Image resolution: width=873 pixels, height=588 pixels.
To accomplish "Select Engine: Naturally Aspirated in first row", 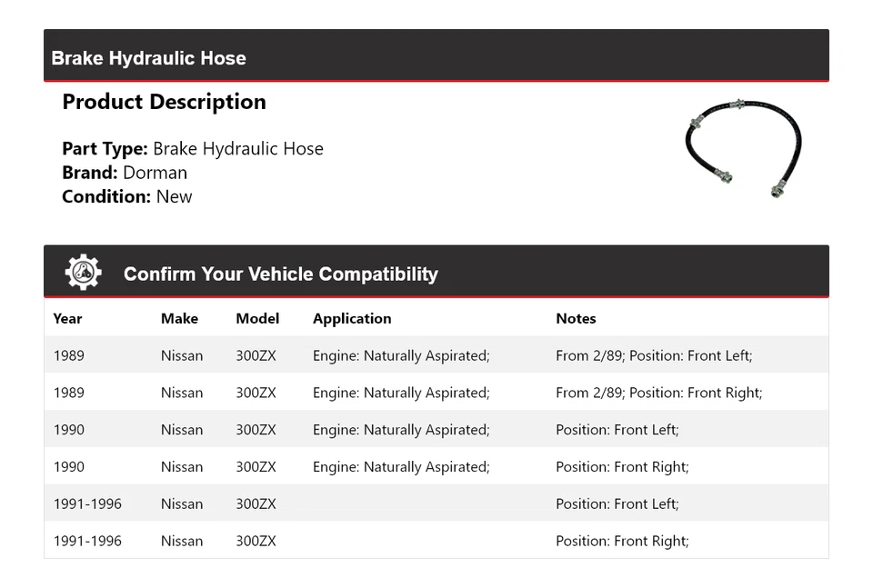I will [x=401, y=355].
